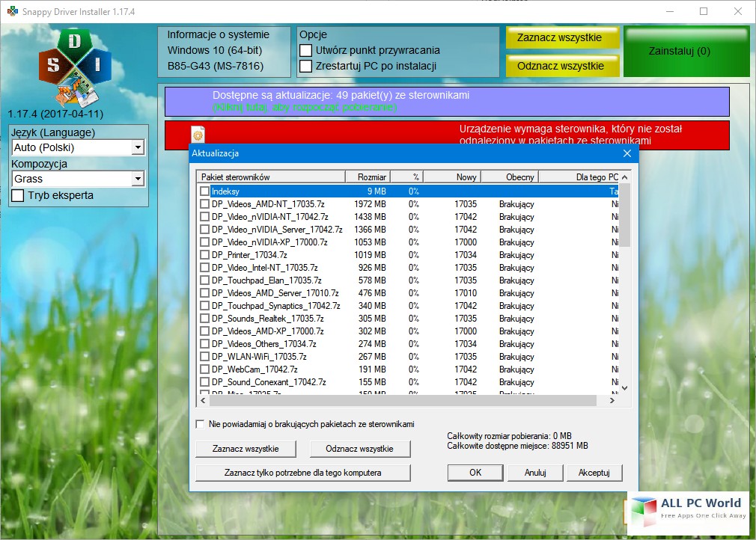756x540 pixels.
Task: Click scroll left arrow of package list
Action: 203,400
